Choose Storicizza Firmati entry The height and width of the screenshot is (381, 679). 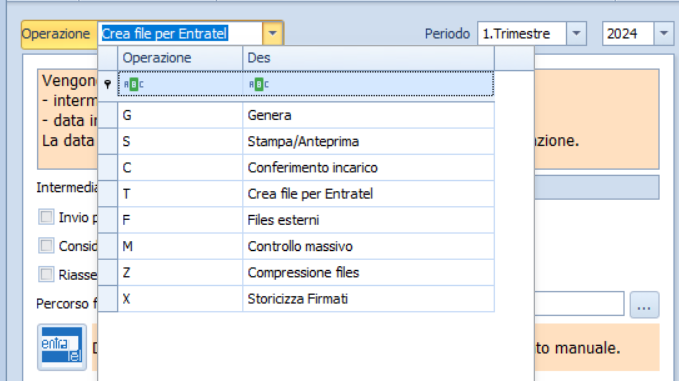point(306,299)
